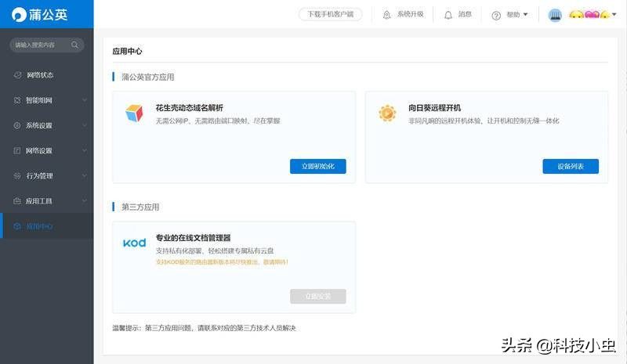The width and height of the screenshot is (627, 364).
Task: Click the 温馨提示 footer note
Action: pos(204,328)
